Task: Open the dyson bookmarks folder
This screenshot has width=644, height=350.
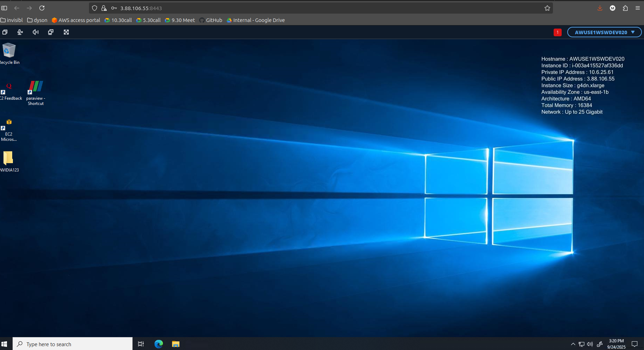Action: 37,20
